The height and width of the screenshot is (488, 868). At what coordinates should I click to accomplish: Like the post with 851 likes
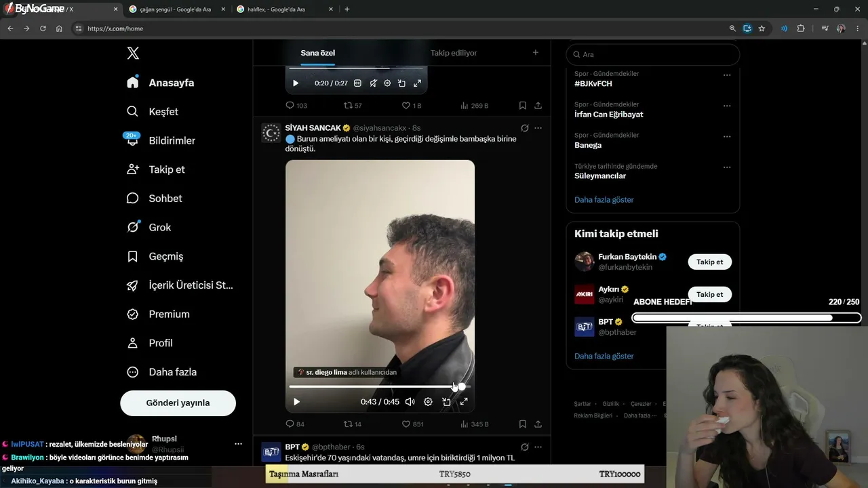(412, 424)
